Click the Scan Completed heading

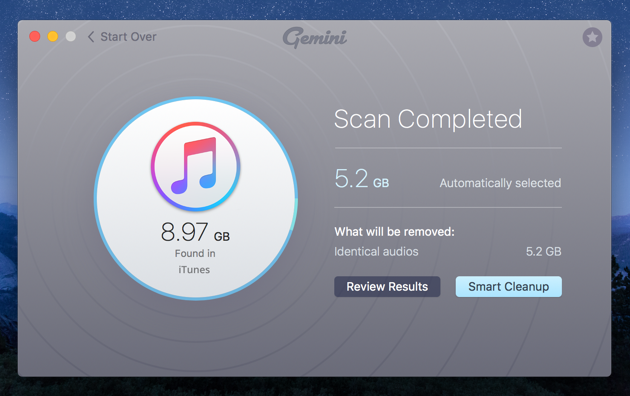tap(428, 119)
